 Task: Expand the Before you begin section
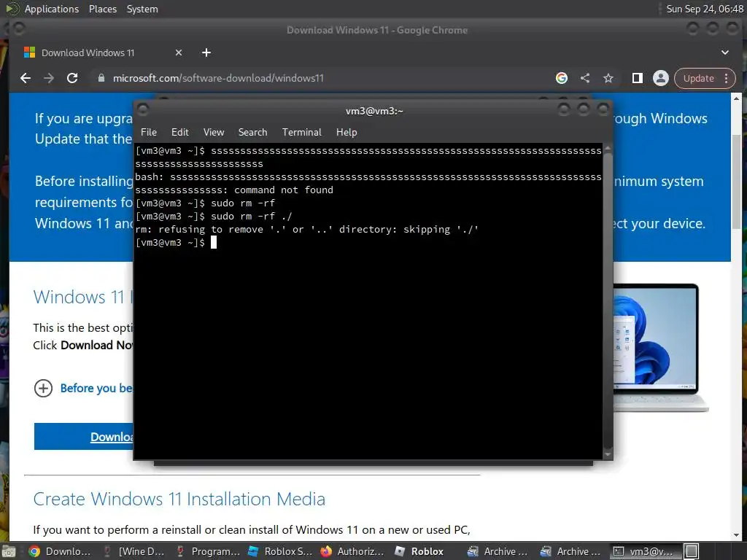[83, 388]
